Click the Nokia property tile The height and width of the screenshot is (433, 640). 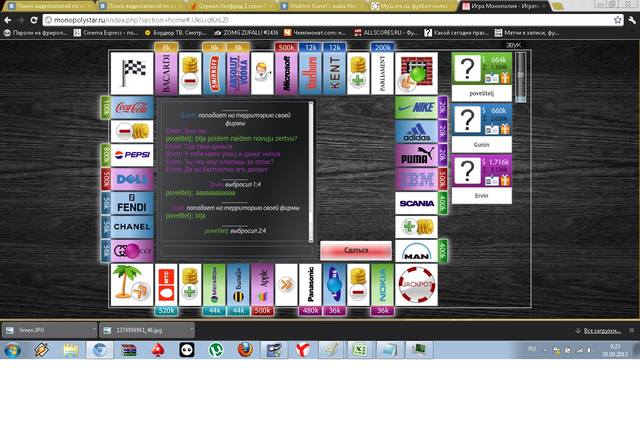tap(382, 285)
